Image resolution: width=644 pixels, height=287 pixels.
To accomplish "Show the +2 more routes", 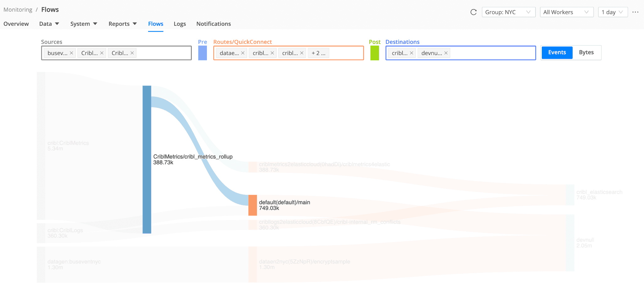I will 319,53.
